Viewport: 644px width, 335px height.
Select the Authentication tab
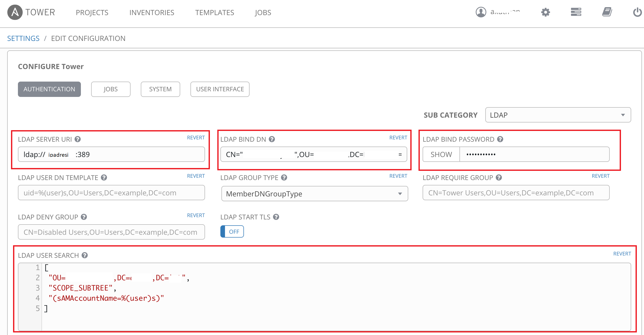click(49, 89)
